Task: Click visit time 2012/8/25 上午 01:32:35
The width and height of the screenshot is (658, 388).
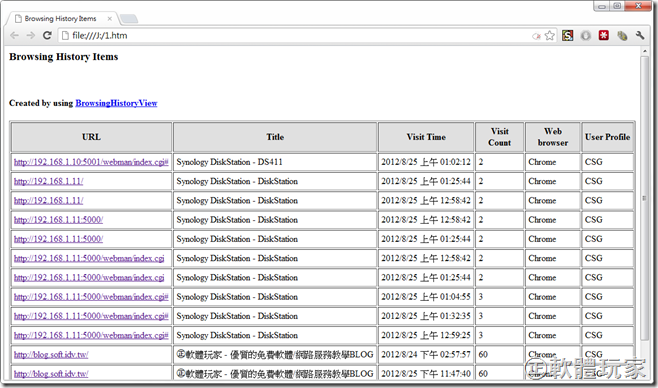Action: click(x=426, y=316)
